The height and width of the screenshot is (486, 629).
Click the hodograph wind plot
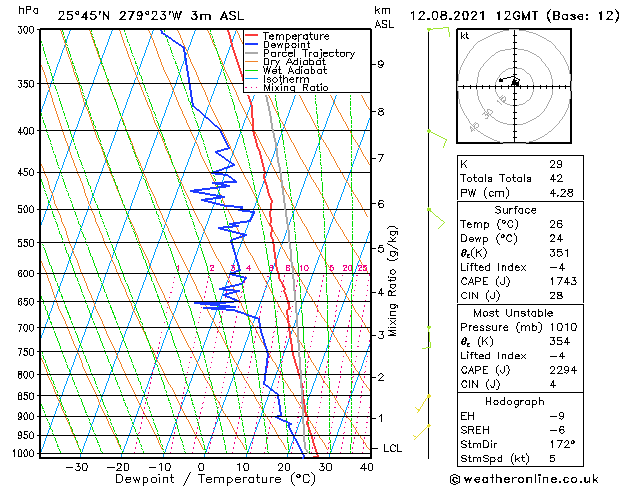(514, 86)
